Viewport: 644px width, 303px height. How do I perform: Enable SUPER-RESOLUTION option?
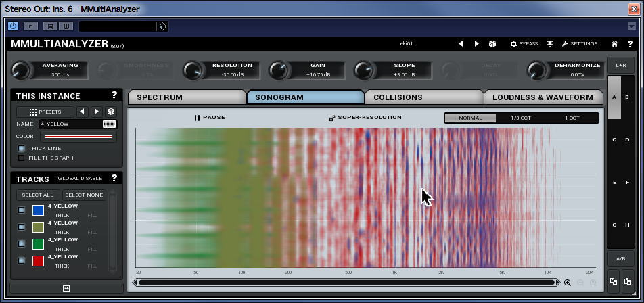tap(365, 118)
